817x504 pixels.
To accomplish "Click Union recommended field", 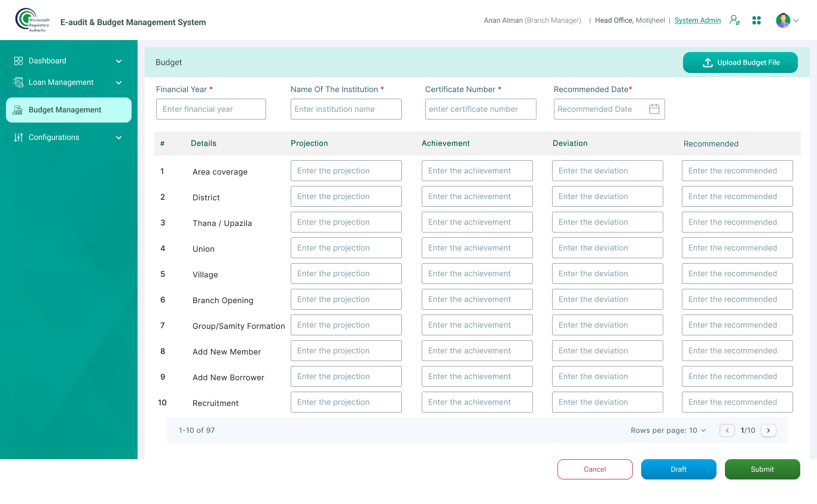I will click(737, 248).
